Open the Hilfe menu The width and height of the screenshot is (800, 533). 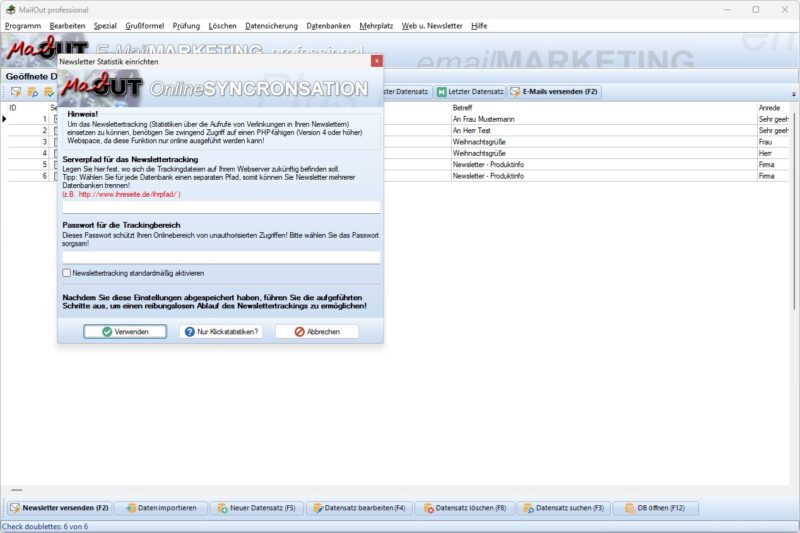click(479, 26)
